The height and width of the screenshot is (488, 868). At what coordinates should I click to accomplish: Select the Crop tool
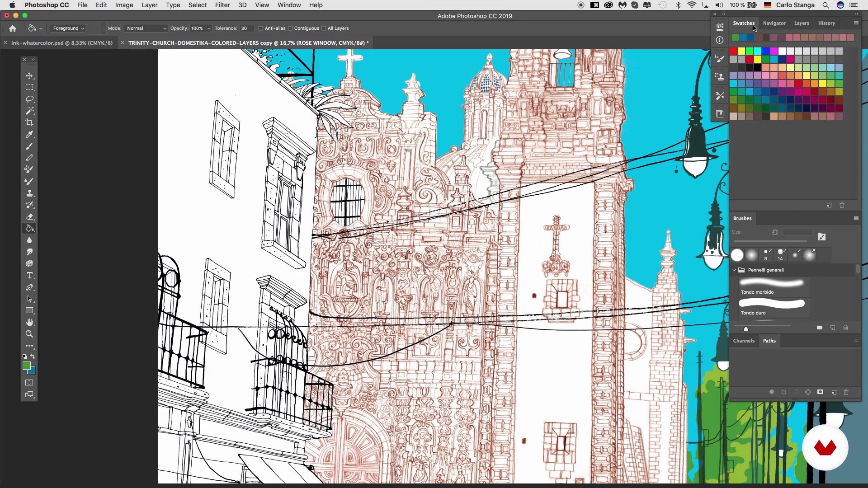coord(29,122)
